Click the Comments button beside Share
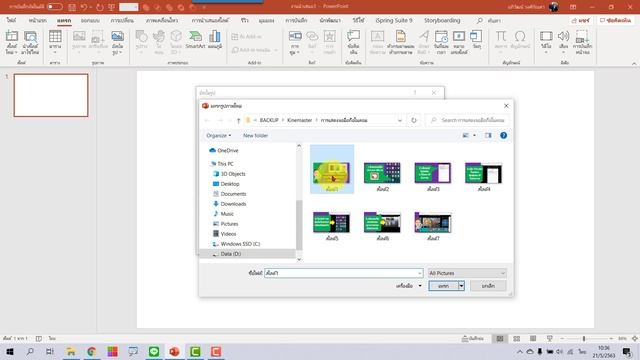The image size is (640, 360). pyautogui.click(x=616, y=20)
